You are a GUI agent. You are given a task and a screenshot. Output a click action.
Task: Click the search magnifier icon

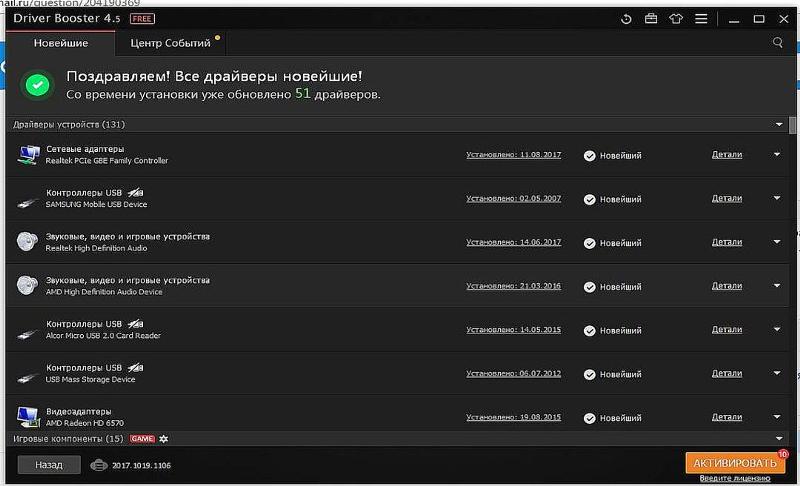pyautogui.click(x=778, y=42)
